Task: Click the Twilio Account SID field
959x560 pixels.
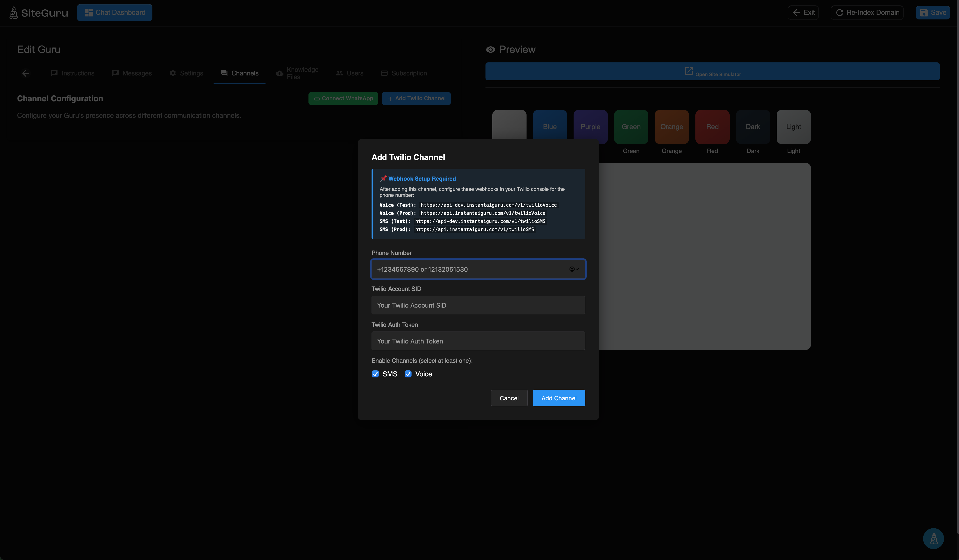Action: pyautogui.click(x=478, y=305)
